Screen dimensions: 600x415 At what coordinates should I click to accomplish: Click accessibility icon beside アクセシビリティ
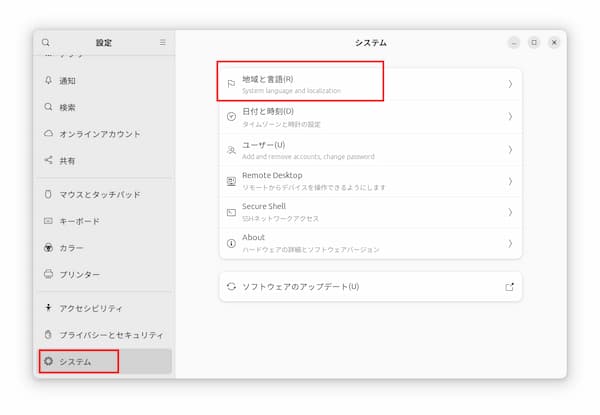48,308
